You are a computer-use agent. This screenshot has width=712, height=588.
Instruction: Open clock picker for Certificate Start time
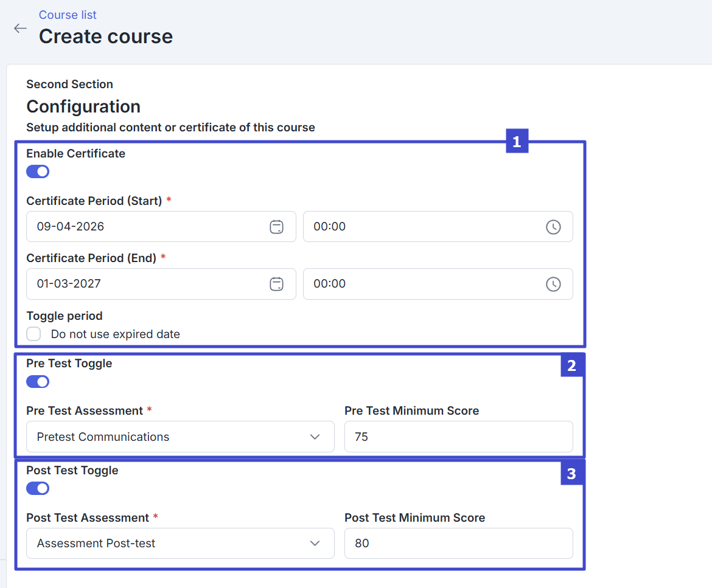pos(553,227)
